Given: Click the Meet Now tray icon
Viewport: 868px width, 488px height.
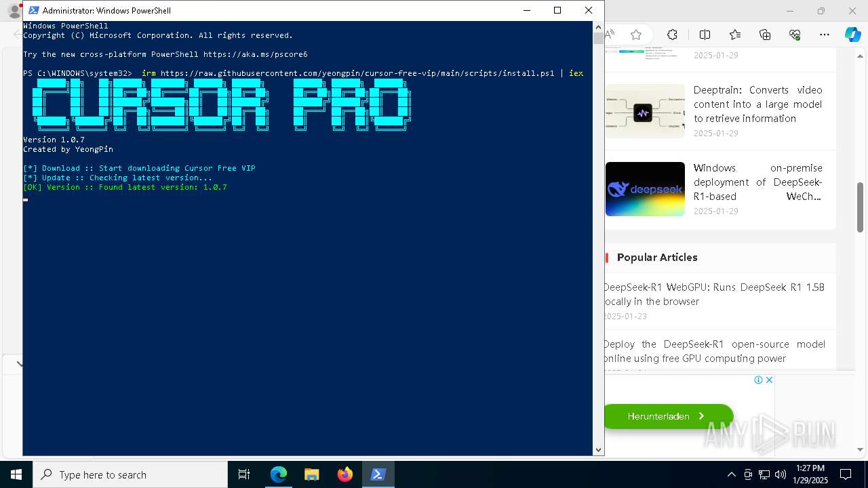Looking at the screenshot, I should (748, 474).
